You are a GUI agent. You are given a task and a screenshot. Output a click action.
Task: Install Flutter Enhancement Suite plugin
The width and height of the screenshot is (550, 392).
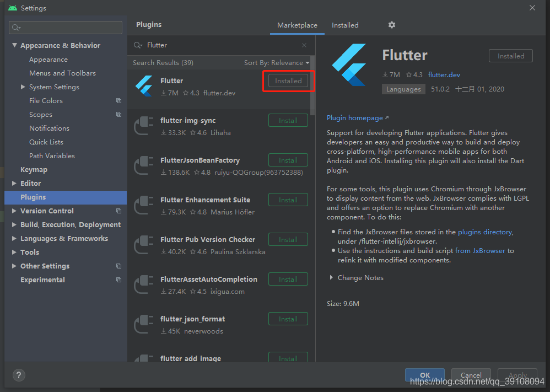coord(288,200)
